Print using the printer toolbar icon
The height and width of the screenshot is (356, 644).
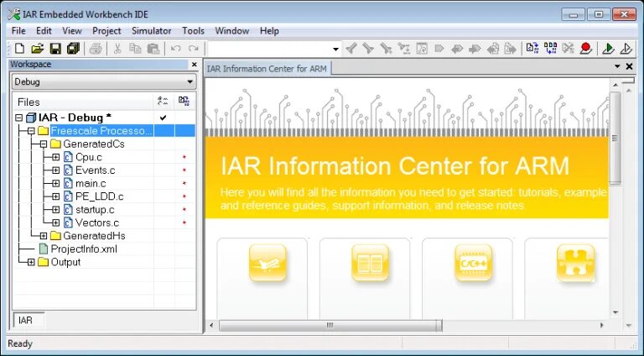point(96,49)
